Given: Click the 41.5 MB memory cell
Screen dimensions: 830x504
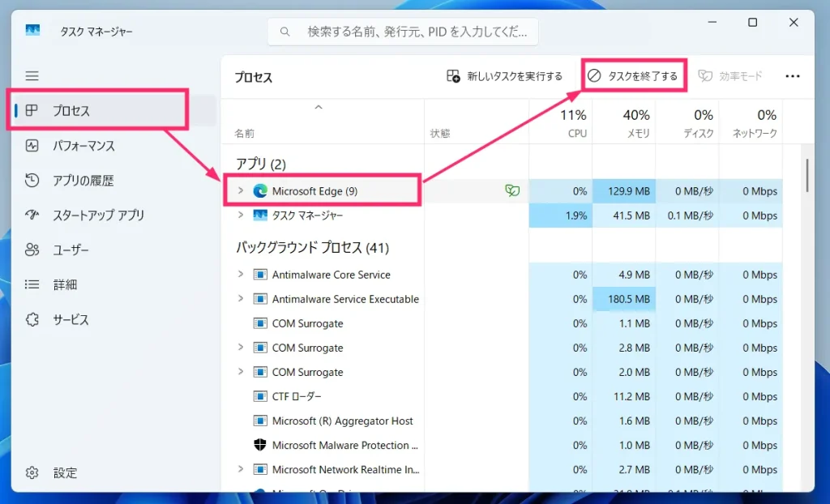Looking at the screenshot, I should [624, 216].
